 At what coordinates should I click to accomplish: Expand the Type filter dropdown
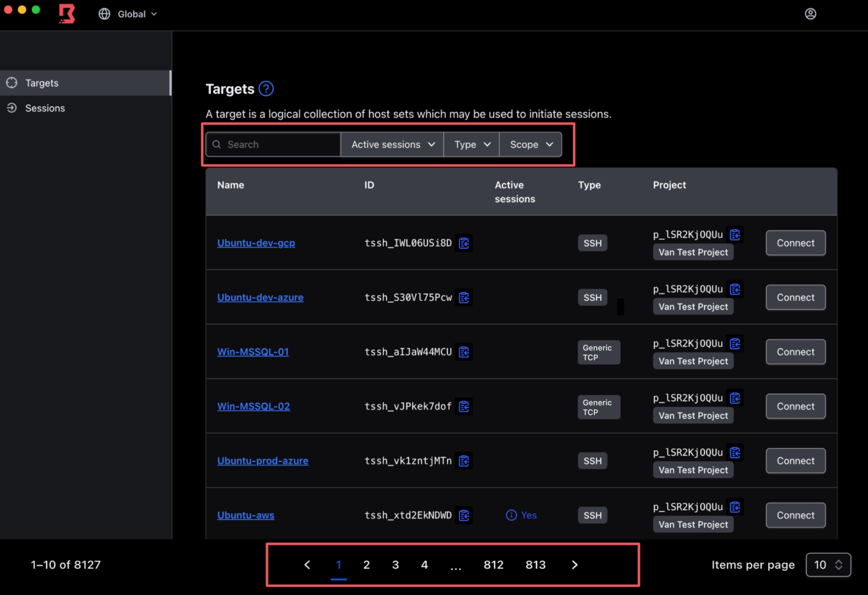point(471,145)
